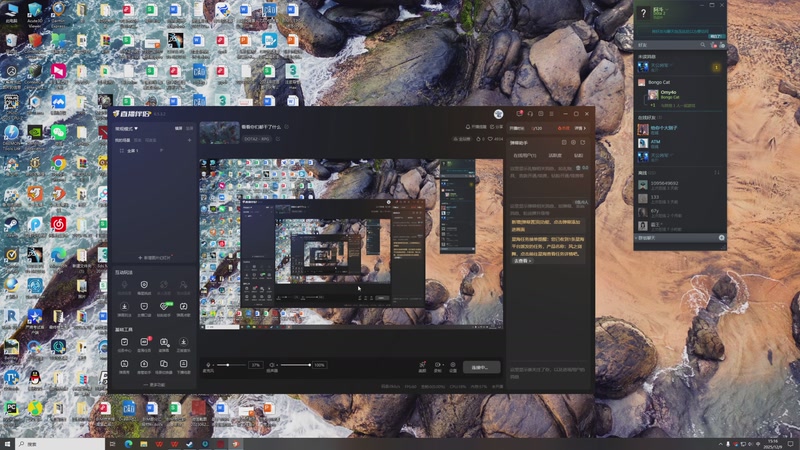
Task: Open record options dropdown arrow
Action: [443, 365]
